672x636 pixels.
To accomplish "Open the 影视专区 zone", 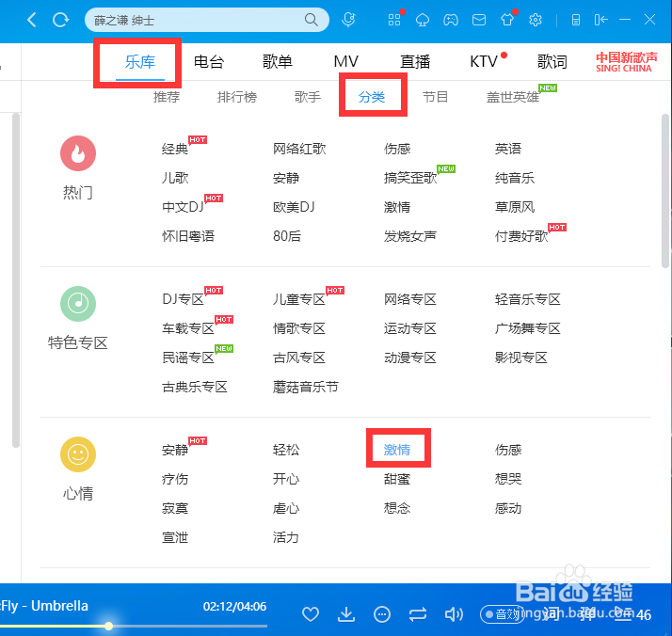I will point(521,358).
